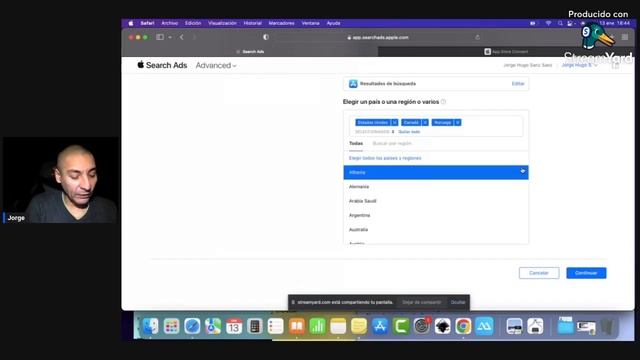
Task: Open the Jorge Hugo S. account dropdown
Action: (579, 65)
